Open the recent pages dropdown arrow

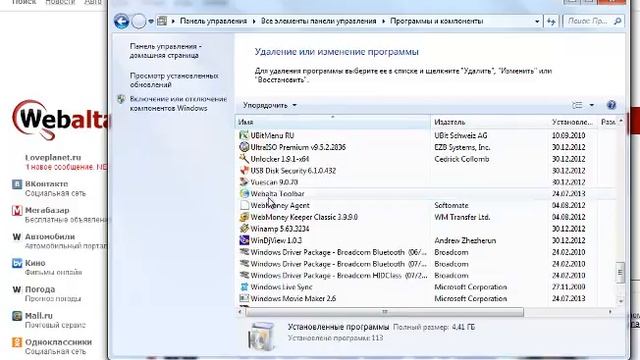pyautogui.click(x=151, y=22)
